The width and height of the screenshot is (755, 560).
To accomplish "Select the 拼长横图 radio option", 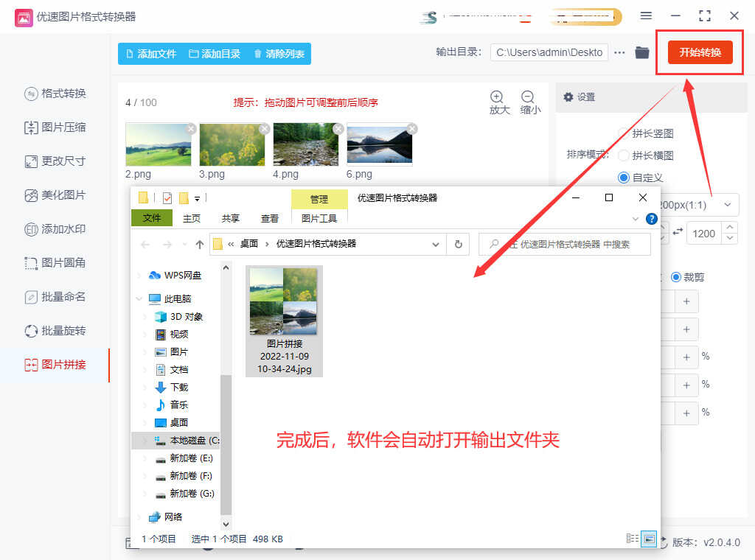I will tap(624, 155).
